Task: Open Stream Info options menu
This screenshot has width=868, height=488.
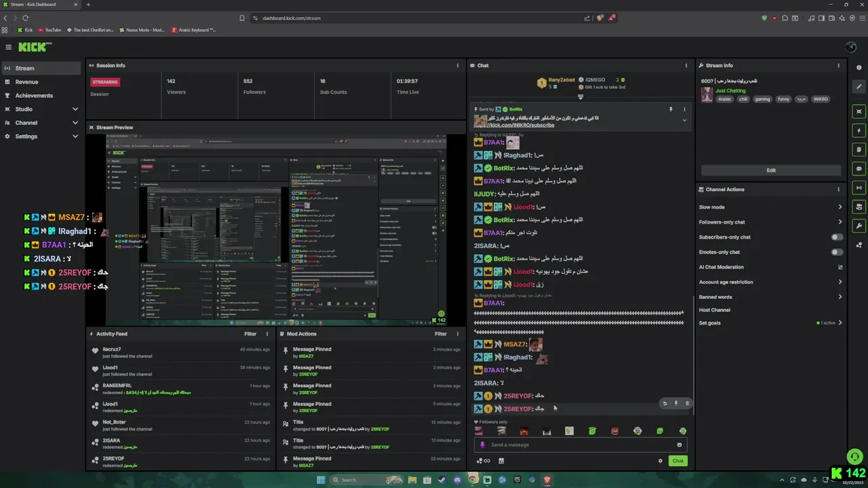Action: (838, 66)
